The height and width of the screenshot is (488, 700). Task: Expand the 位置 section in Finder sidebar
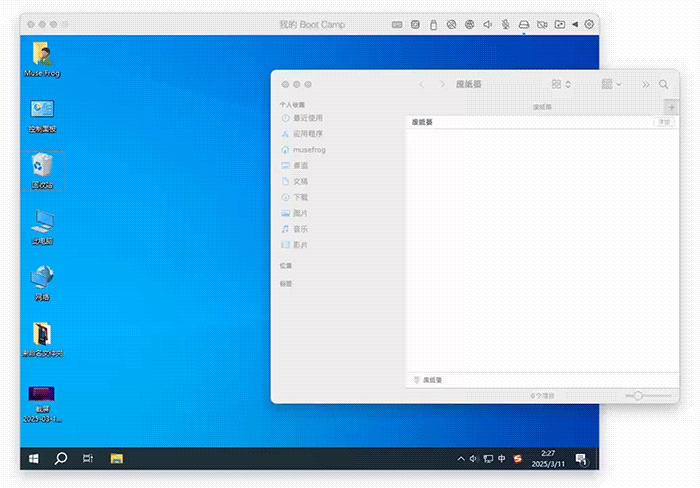point(286,266)
